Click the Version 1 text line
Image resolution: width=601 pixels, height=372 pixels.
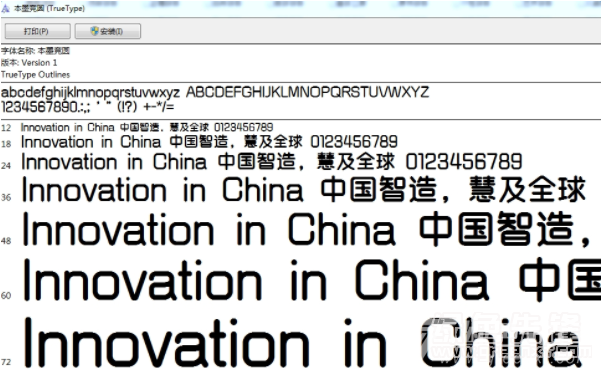pos(29,62)
